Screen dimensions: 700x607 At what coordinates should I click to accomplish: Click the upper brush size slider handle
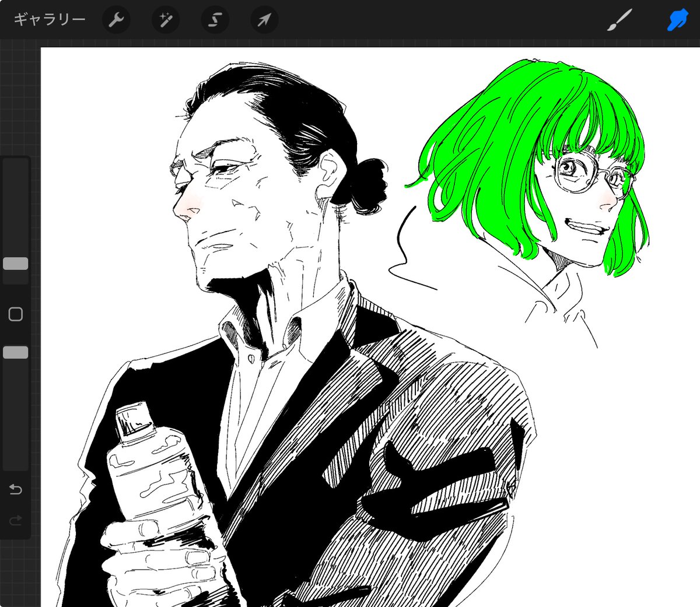[x=16, y=264]
